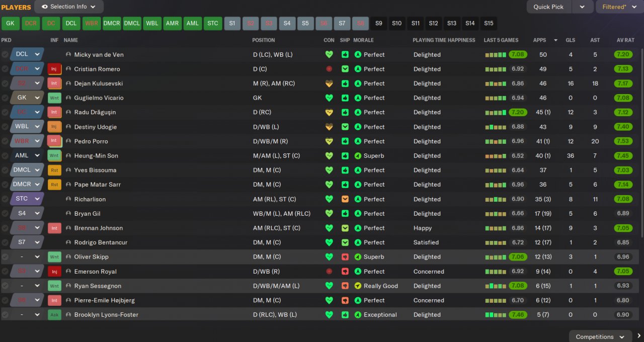Click Brennan Johnson's sharpness icon
The image size is (644, 342).
point(345,228)
